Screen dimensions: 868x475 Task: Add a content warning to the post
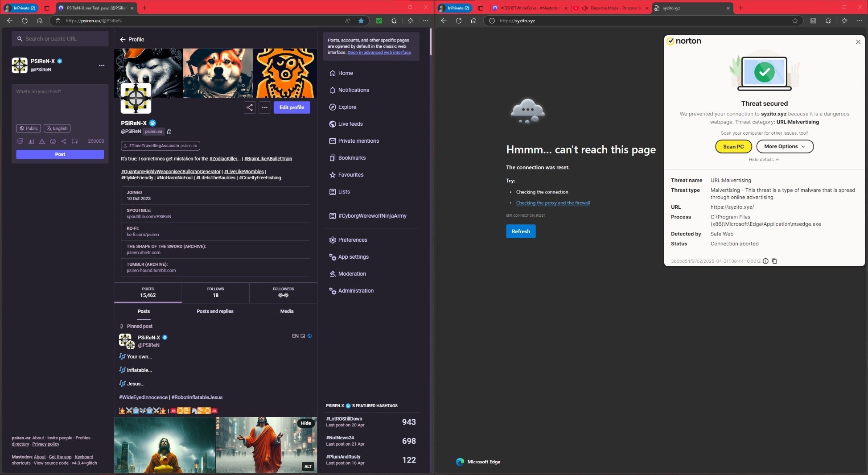pos(42,141)
